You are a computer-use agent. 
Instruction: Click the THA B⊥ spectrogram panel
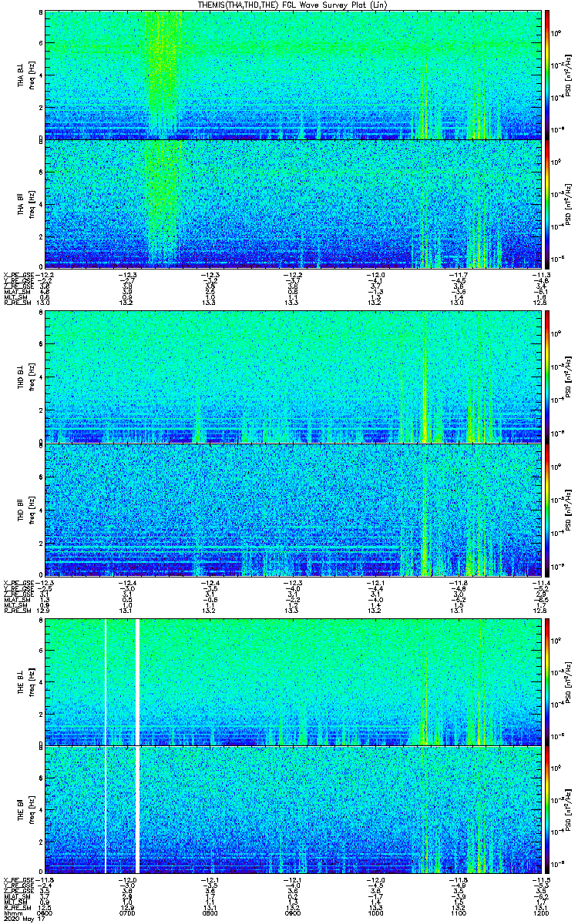(292, 74)
